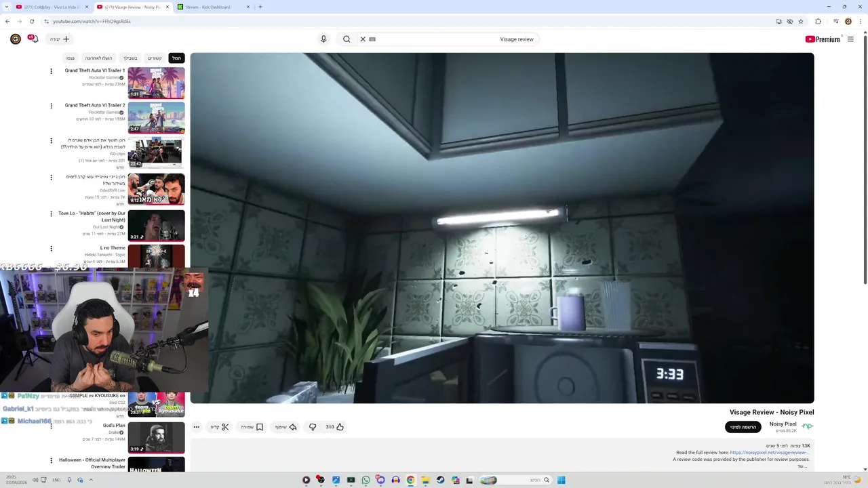This screenshot has width=868, height=488.
Task: Open Noisy Pixel channel name link
Action: [783, 424]
